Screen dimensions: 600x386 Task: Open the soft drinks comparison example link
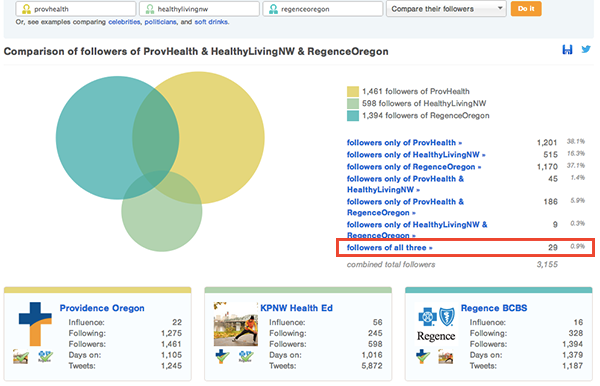pyautogui.click(x=211, y=22)
